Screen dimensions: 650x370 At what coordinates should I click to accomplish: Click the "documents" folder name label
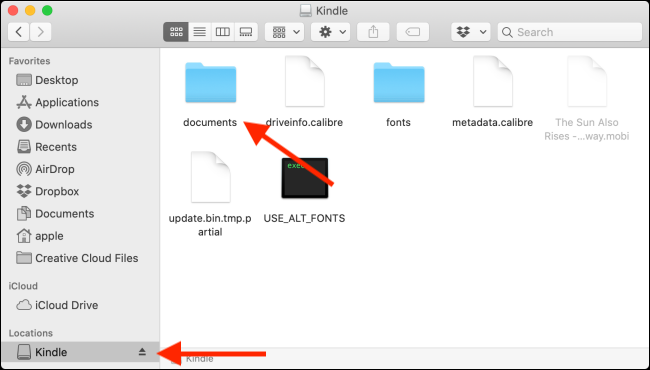[210, 123]
